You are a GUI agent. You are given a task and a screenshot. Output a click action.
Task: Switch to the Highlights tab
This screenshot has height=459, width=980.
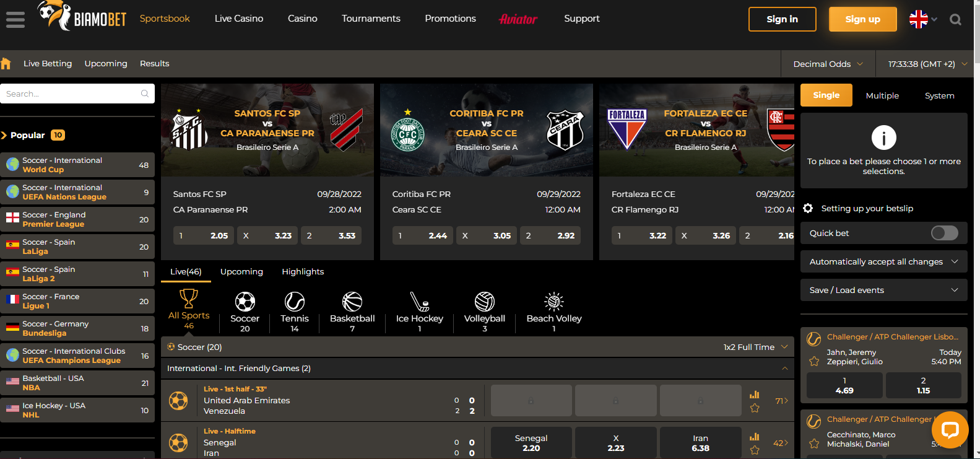[303, 271]
